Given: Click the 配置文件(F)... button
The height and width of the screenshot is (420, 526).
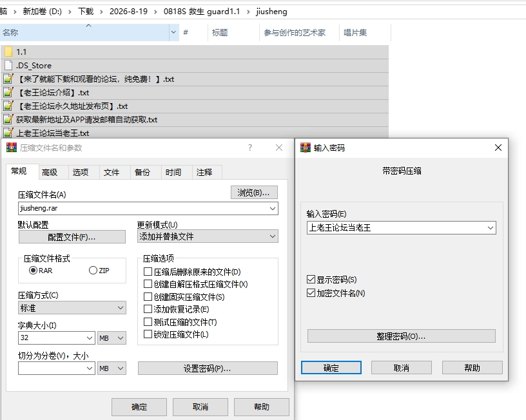Looking at the screenshot, I should (72, 237).
